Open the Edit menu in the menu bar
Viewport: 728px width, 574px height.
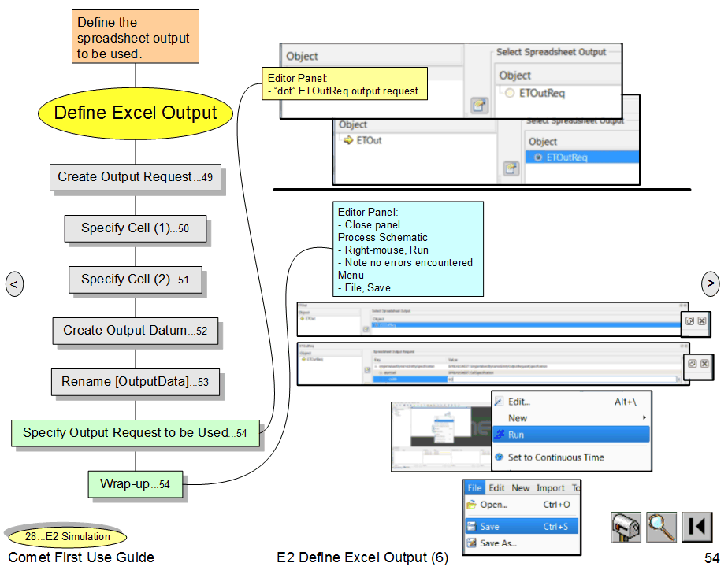[x=496, y=487]
